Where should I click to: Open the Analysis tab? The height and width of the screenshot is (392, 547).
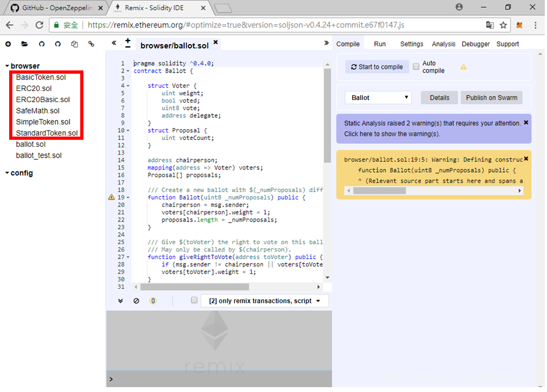[x=444, y=44]
